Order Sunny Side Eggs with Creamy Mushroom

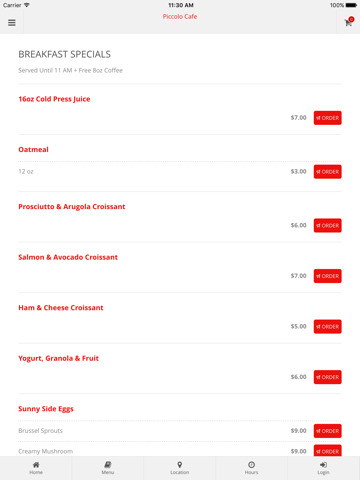pyautogui.click(x=327, y=451)
